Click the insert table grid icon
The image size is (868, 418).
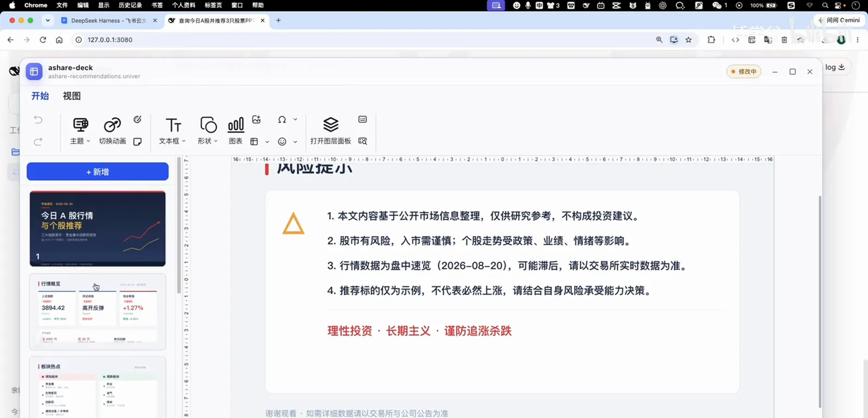point(254,142)
